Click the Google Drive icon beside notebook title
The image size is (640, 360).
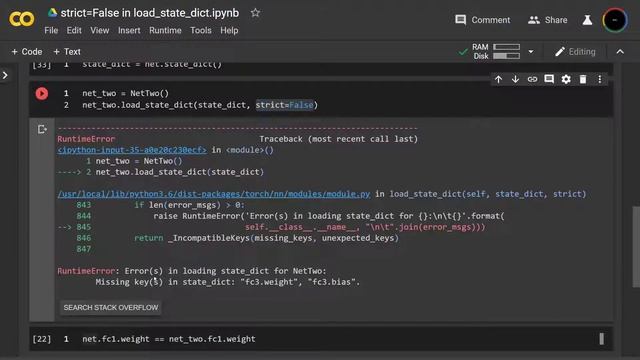[x=52, y=13]
